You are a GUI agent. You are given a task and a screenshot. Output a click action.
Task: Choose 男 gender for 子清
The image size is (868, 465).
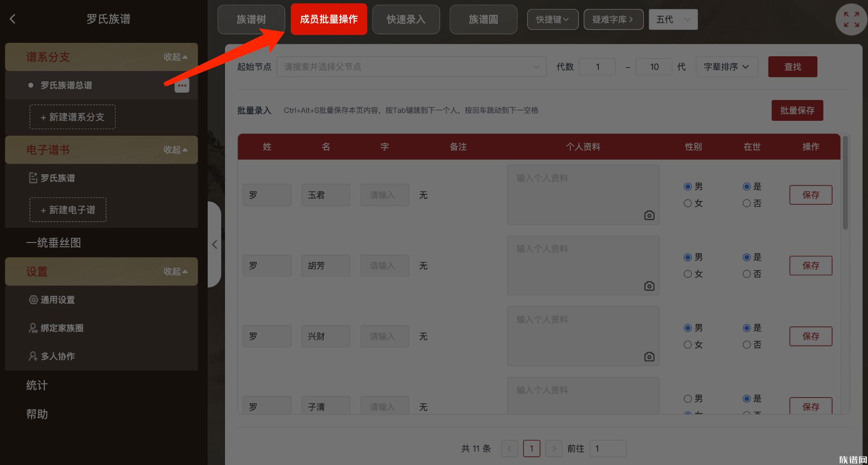(x=688, y=398)
